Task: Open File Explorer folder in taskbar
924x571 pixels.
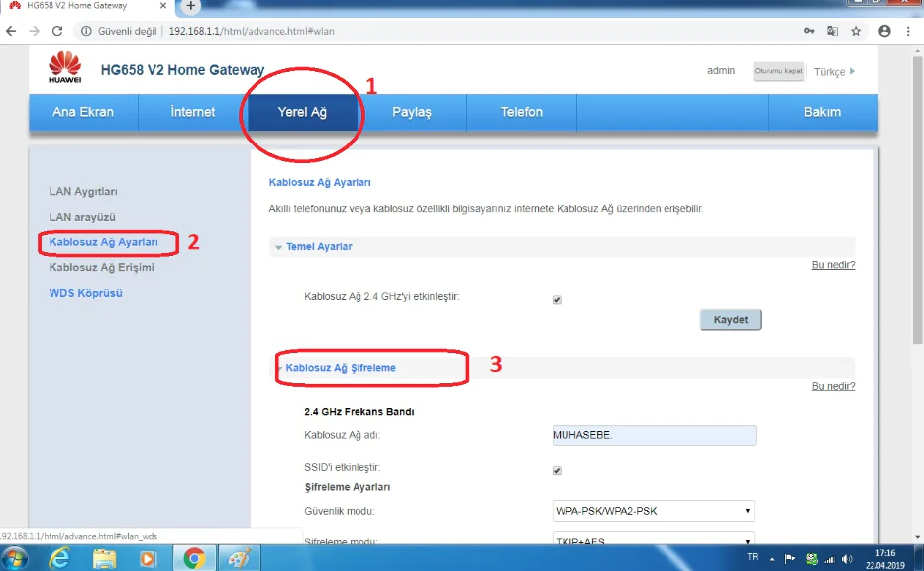Action: pyautogui.click(x=104, y=558)
